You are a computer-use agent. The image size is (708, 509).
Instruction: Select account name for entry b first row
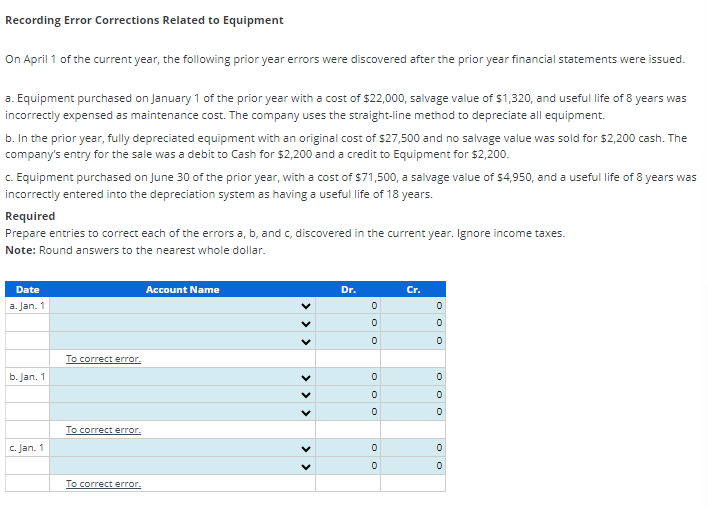tap(182, 377)
